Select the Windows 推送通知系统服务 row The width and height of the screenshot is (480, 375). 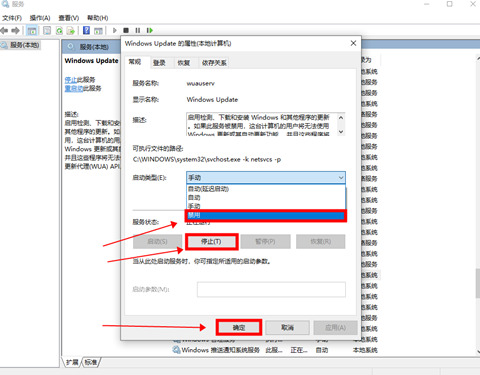tap(275, 350)
